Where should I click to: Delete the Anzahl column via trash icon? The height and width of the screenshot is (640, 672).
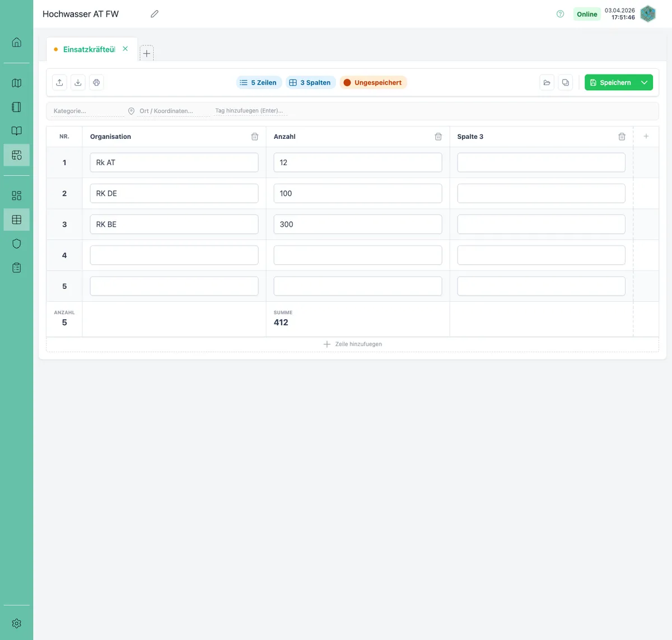point(438,137)
